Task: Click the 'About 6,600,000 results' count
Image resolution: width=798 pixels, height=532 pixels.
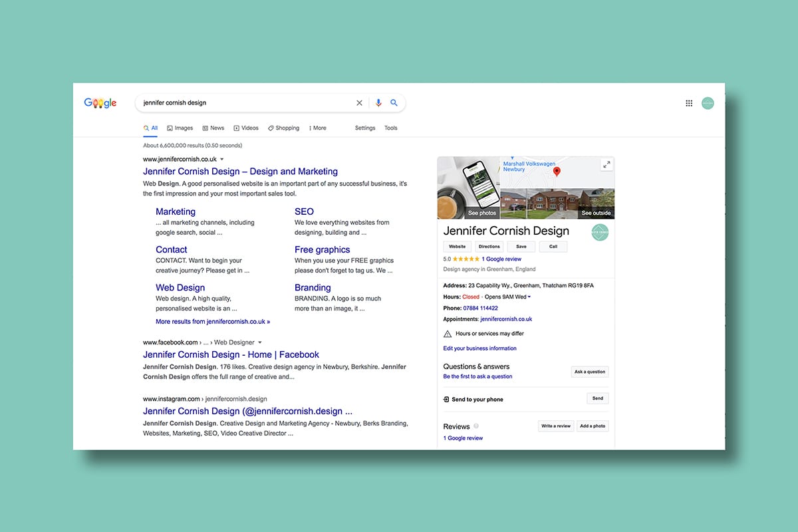Action: click(192, 146)
